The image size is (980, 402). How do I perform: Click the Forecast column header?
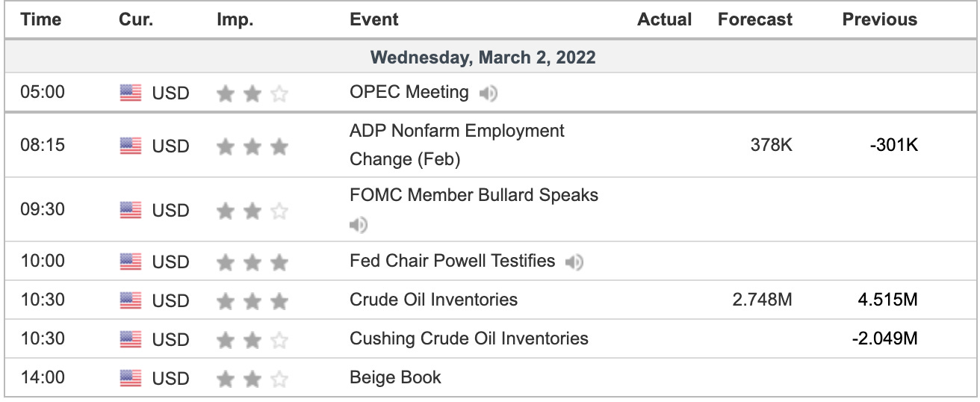coord(755,19)
